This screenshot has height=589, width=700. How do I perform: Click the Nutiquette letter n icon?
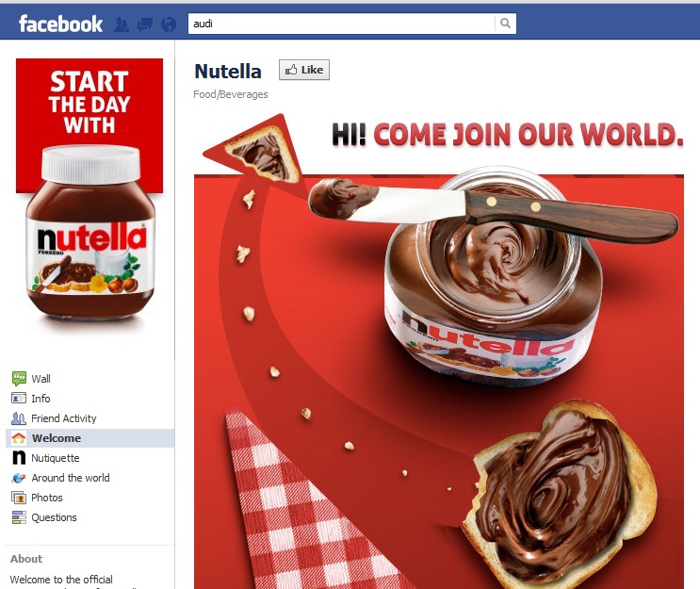point(19,458)
